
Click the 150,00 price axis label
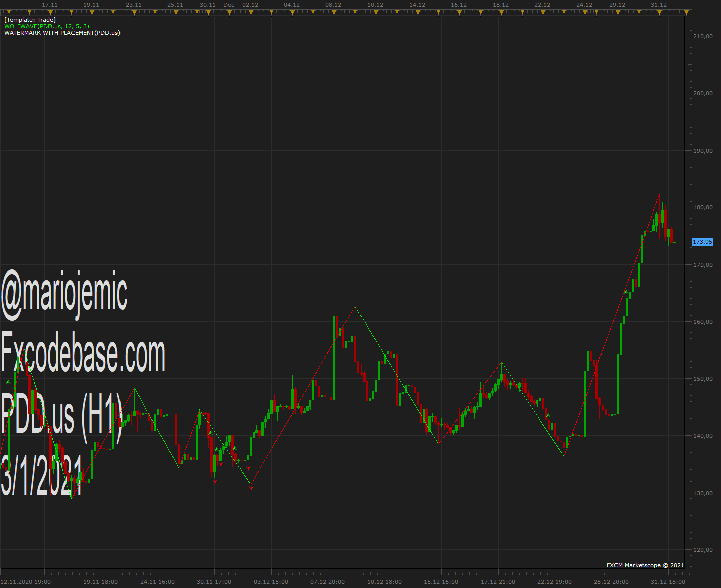click(x=703, y=379)
